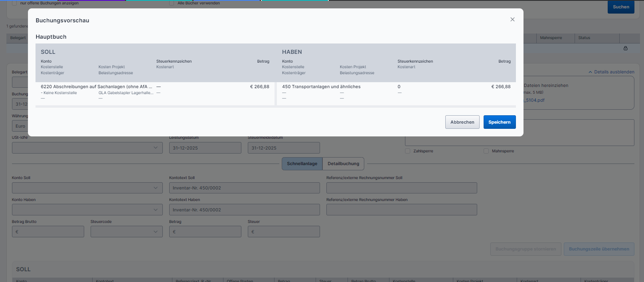Click the Betrag Brutto input field

click(48, 232)
